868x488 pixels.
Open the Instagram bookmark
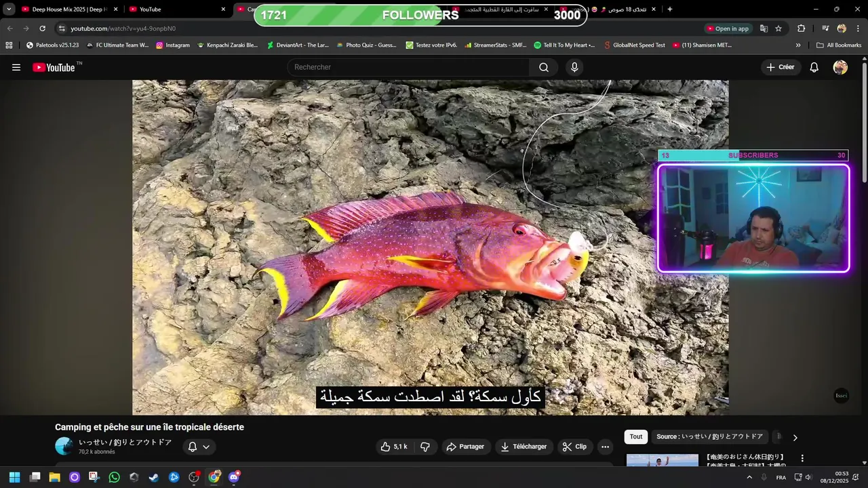click(173, 45)
